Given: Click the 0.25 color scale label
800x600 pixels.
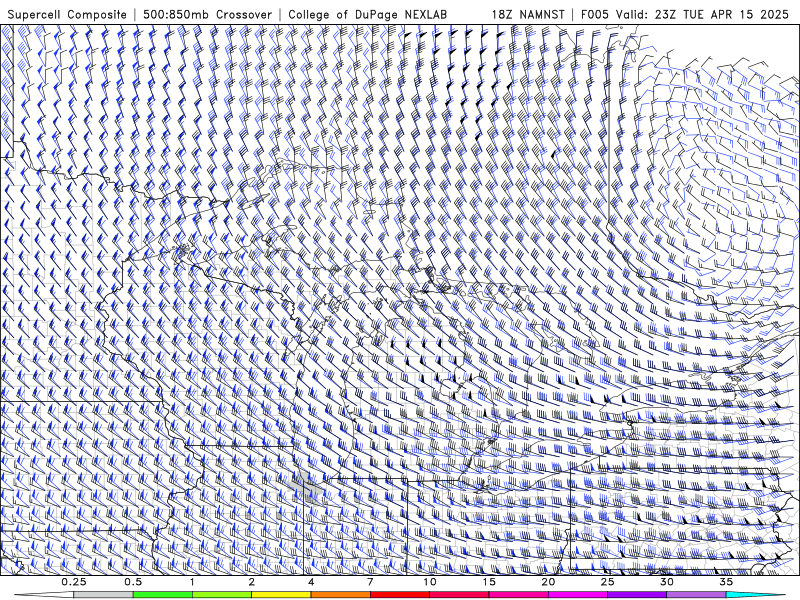Looking at the screenshot, I should click(74, 582).
